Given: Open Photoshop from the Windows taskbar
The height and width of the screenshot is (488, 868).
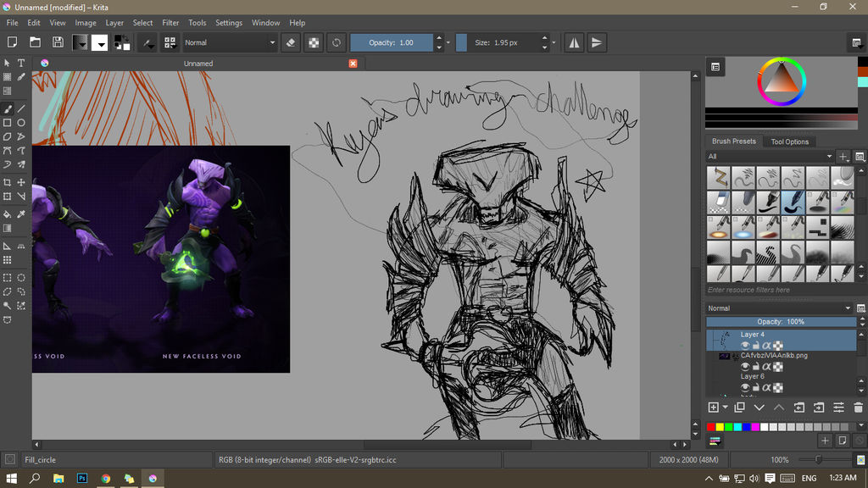Looking at the screenshot, I should point(82,478).
